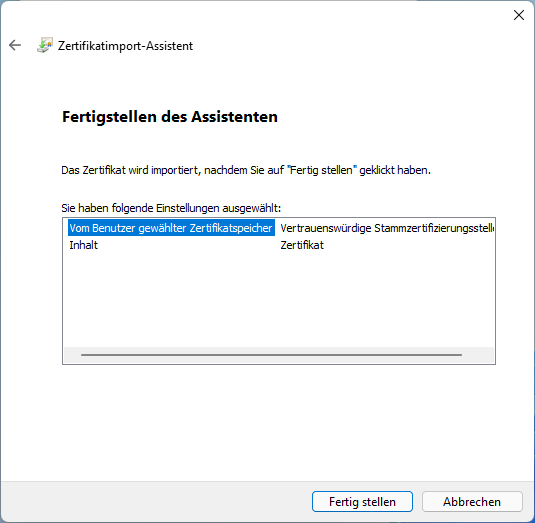Viewport: 535px width, 523px height.
Task: Cancel the wizard with Abbrechen
Action: [x=472, y=502]
